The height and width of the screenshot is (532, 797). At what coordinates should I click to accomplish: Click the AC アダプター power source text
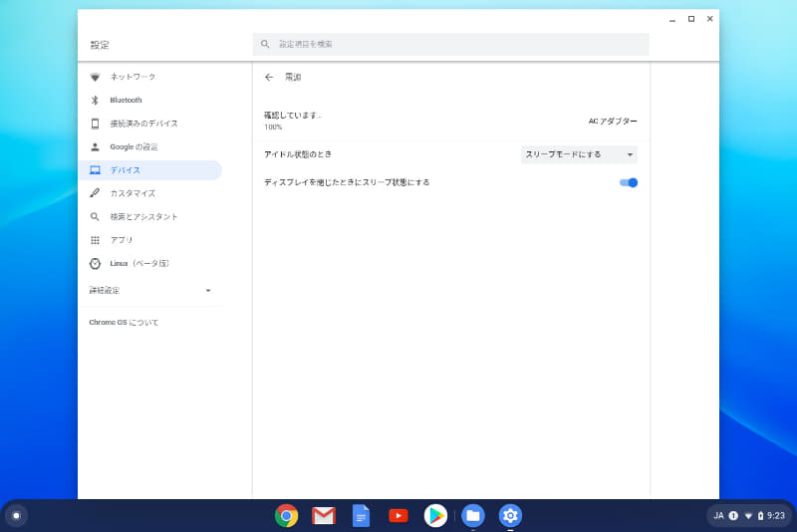pyautogui.click(x=613, y=121)
